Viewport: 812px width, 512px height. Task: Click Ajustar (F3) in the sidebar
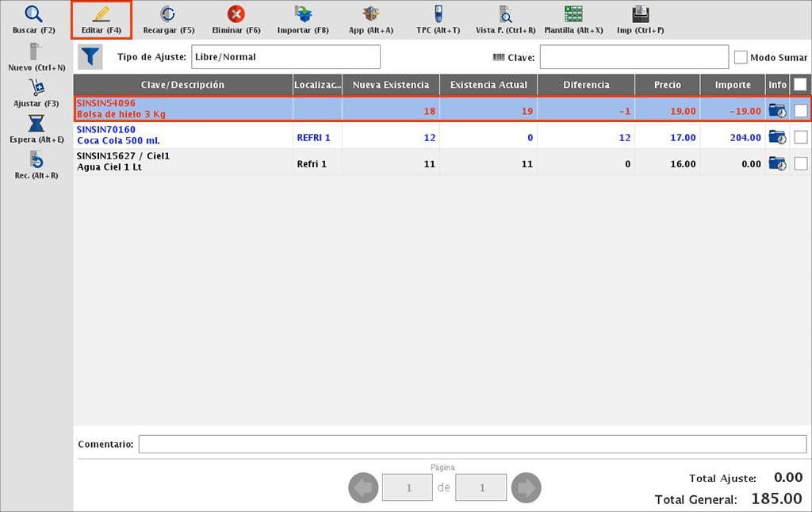36,88
